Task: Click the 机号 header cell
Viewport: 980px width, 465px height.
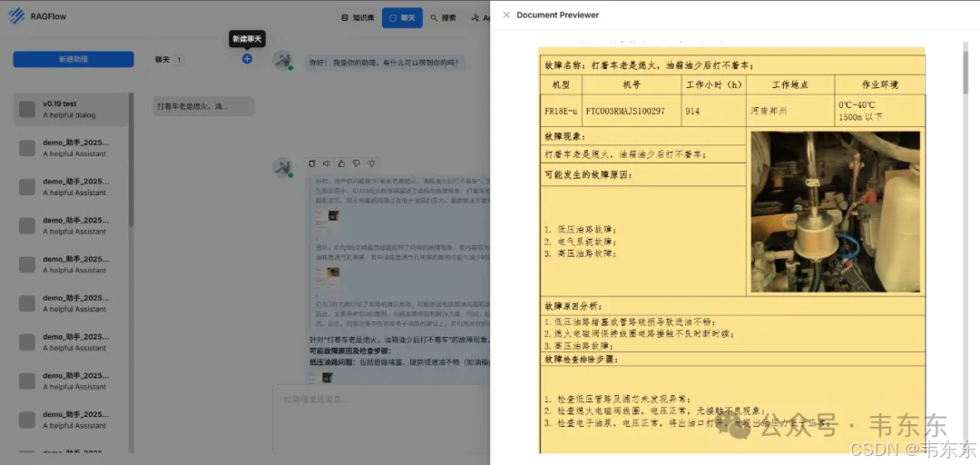Action: click(632, 84)
